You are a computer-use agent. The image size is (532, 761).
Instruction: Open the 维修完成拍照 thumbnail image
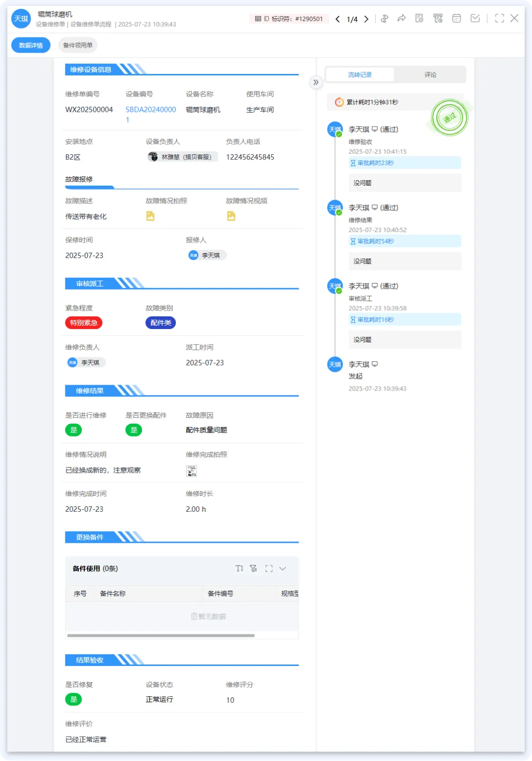click(192, 471)
